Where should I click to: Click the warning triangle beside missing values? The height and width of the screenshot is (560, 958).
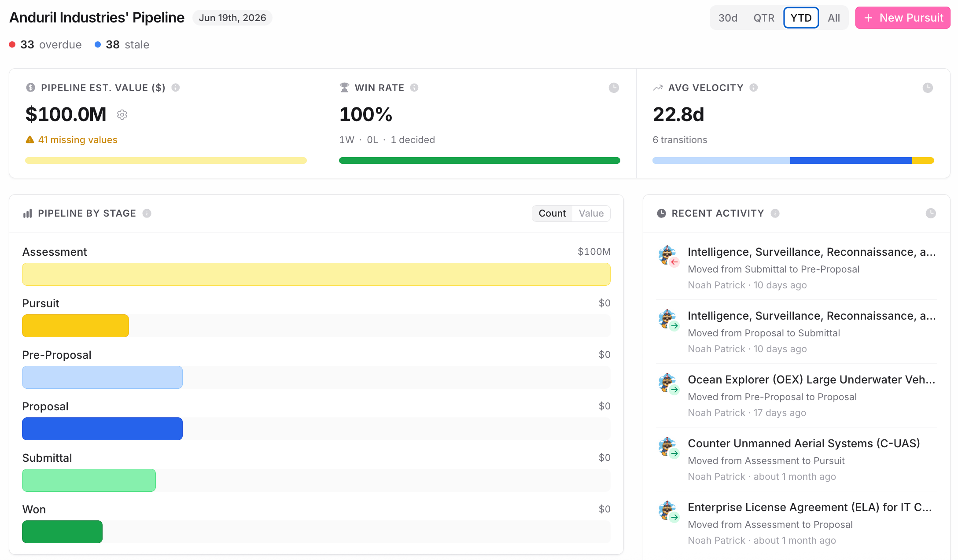click(x=30, y=140)
